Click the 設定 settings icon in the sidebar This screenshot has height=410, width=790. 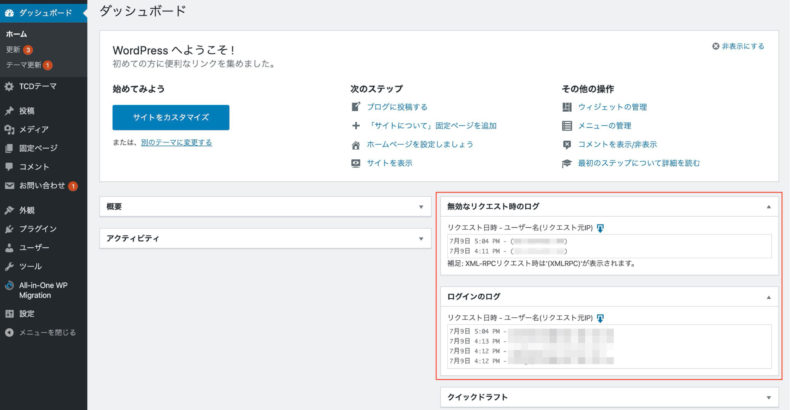[9, 314]
